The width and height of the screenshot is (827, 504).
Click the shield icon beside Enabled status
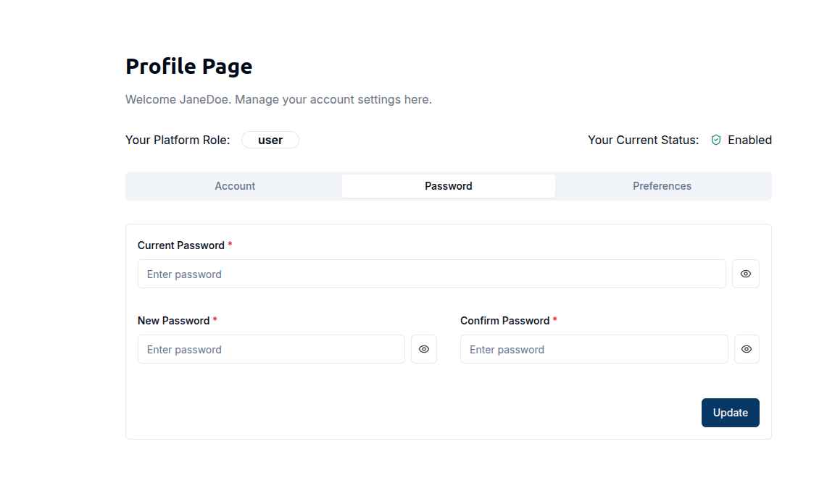pyautogui.click(x=715, y=140)
